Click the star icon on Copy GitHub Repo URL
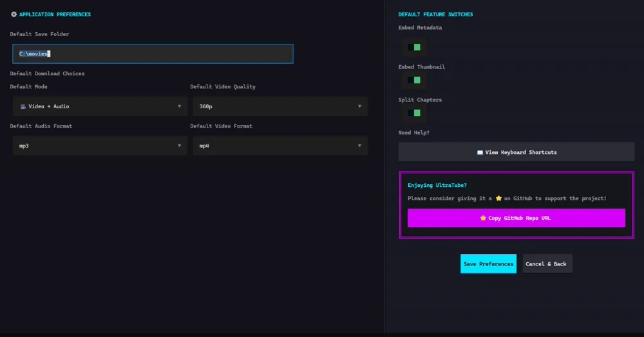 click(483, 218)
